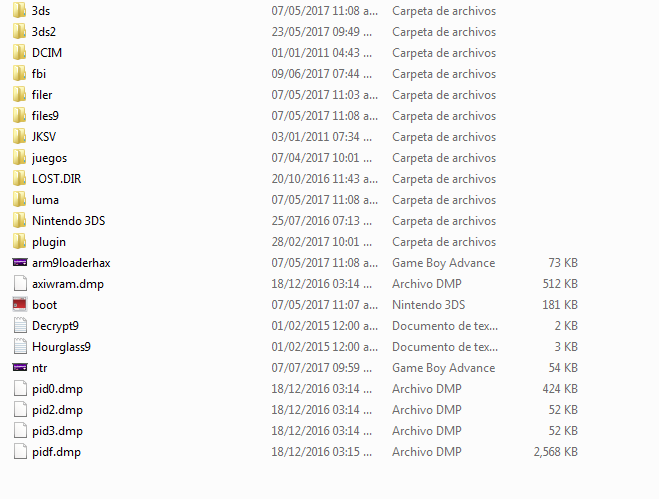
Task: Click the files9 folder name
Action: click(x=45, y=116)
